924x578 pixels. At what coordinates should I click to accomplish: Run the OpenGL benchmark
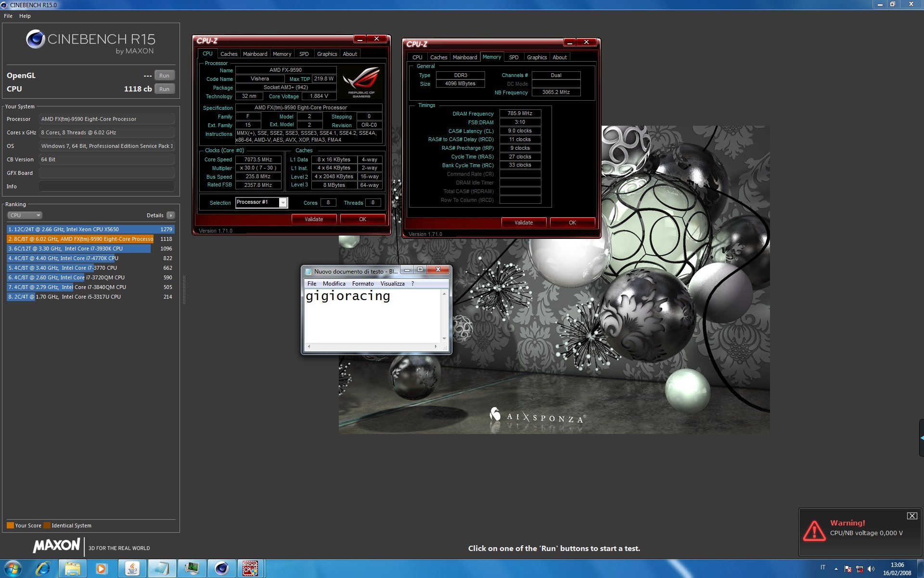click(164, 76)
